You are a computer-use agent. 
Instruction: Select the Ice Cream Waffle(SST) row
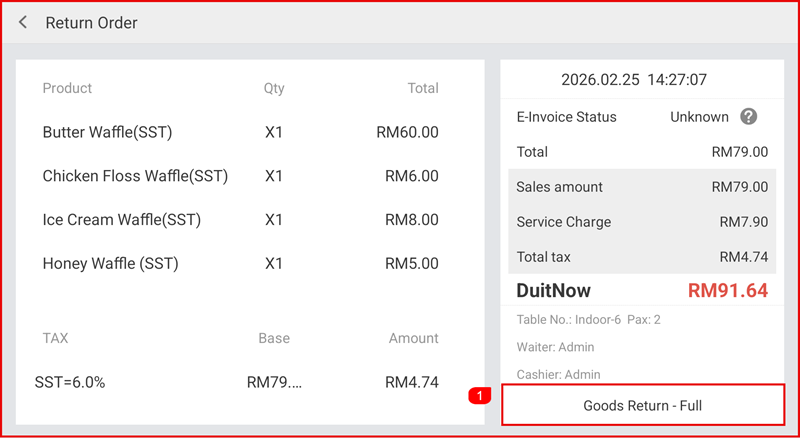tap(240, 220)
